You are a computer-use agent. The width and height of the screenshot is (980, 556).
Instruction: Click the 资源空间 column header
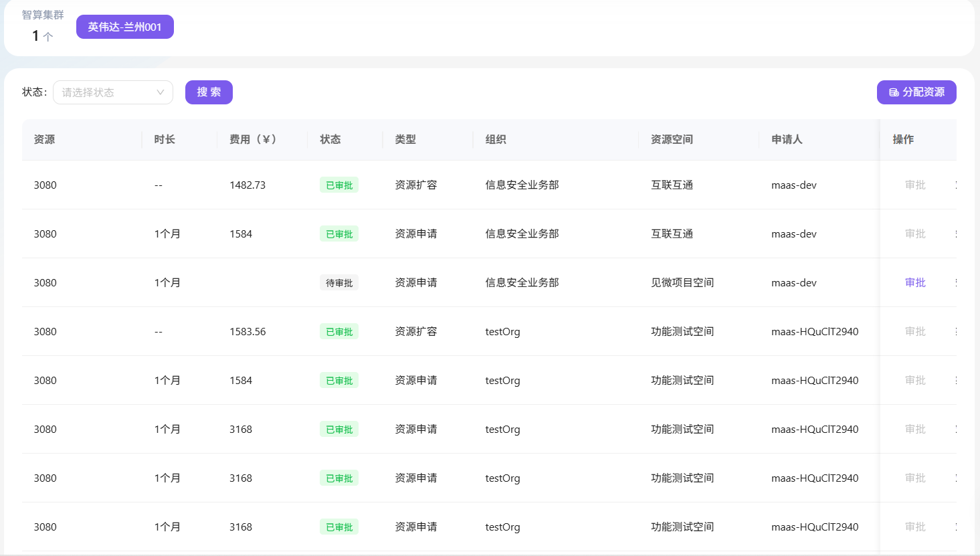click(x=672, y=139)
